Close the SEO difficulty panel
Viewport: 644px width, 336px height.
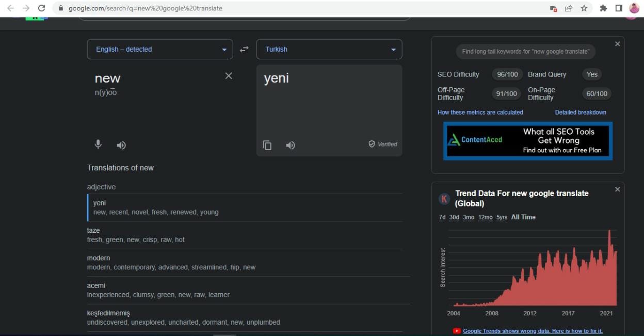coord(617,44)
